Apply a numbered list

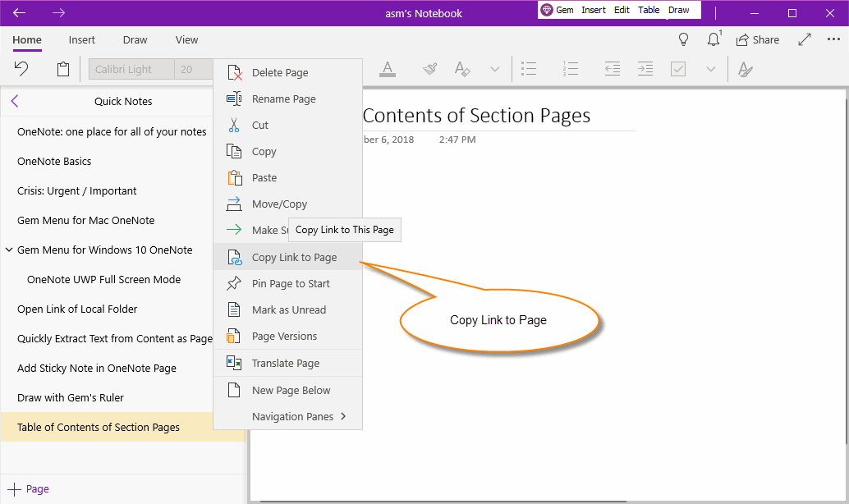(570, 69)
